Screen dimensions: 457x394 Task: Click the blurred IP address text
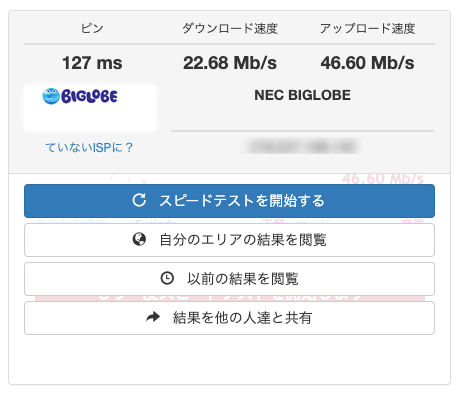point(303,147)
